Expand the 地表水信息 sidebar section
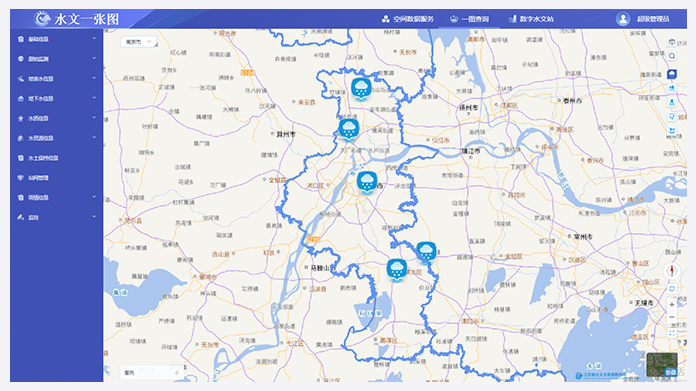The image size is (696, 391). click(x=57, y=79)
